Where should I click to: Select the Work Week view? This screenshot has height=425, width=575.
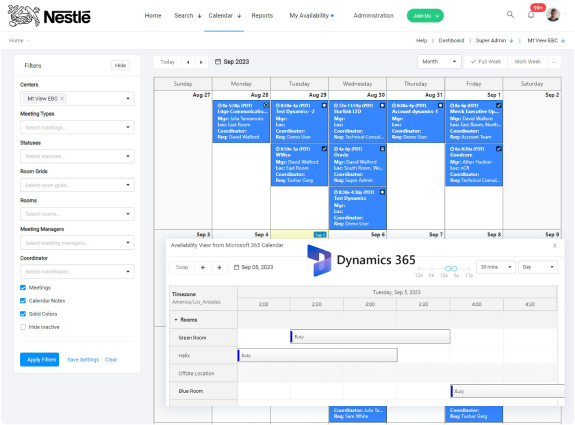click(x=527, y=62)
